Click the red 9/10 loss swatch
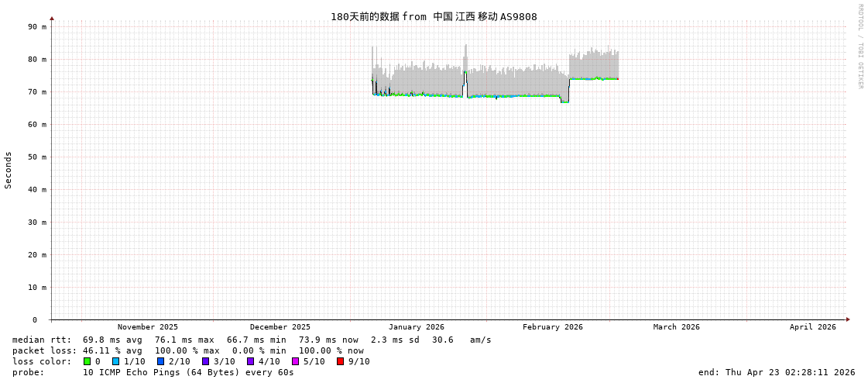The height and width of the screenshot is (383, 868). tap(340, 361)
